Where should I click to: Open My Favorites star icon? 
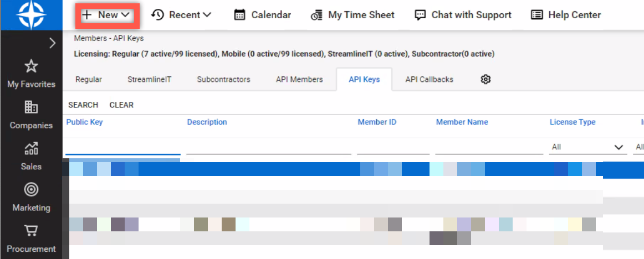pyautogui.click(x=31, y=67)
